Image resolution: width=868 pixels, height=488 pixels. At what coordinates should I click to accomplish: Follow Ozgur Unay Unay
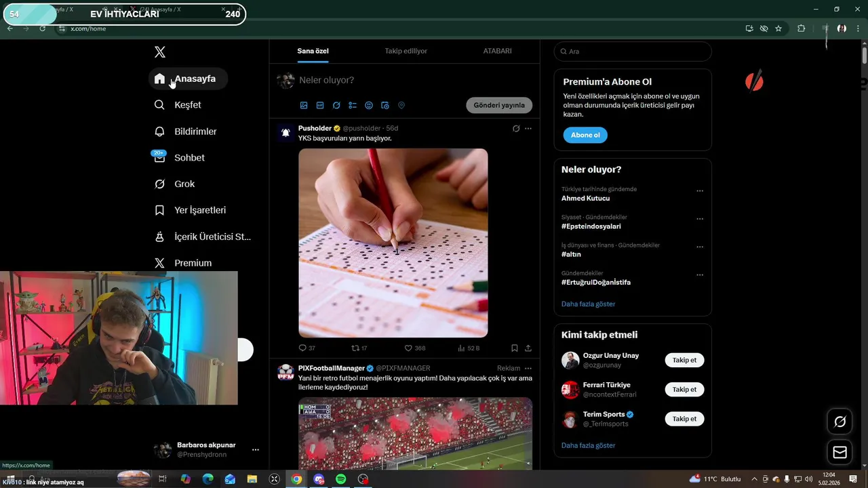[684, 360]
